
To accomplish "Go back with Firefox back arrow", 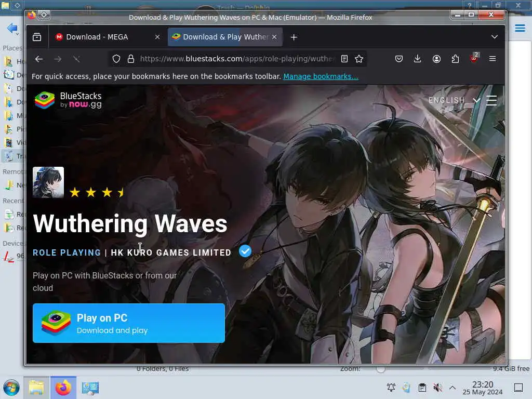I will point(39,59).
